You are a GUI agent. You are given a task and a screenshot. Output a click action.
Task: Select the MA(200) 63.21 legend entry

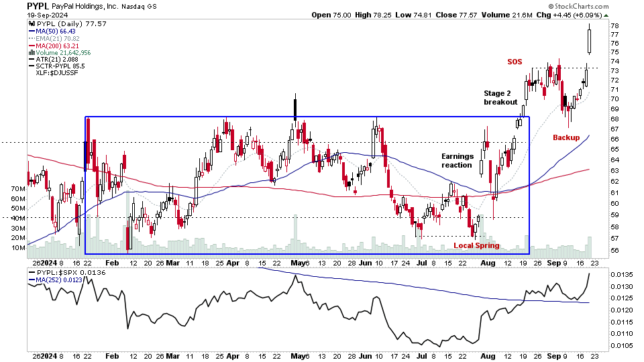coord(57,46)
